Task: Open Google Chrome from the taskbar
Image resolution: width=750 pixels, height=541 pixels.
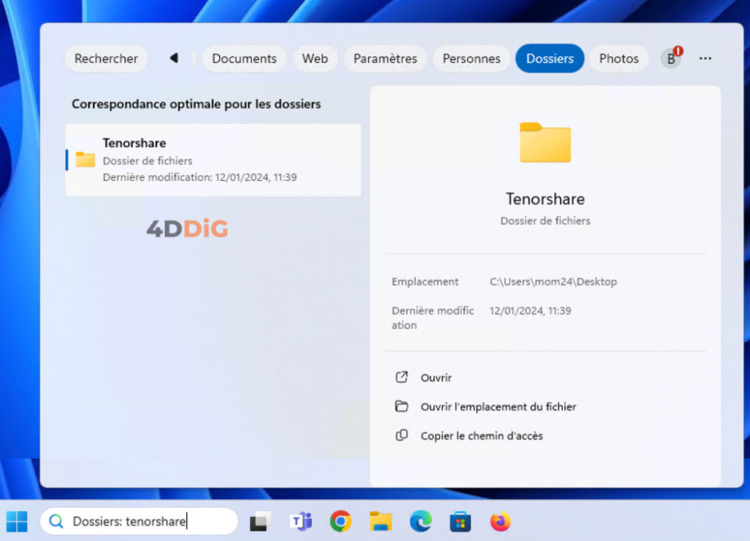Action: coord(341,521)
